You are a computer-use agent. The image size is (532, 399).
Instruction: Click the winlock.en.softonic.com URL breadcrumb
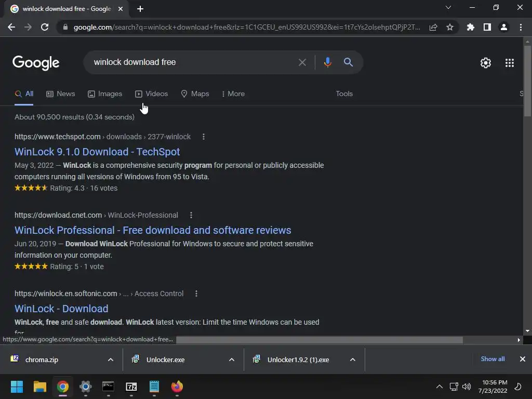pyautogui.click(x=99, y=294)
